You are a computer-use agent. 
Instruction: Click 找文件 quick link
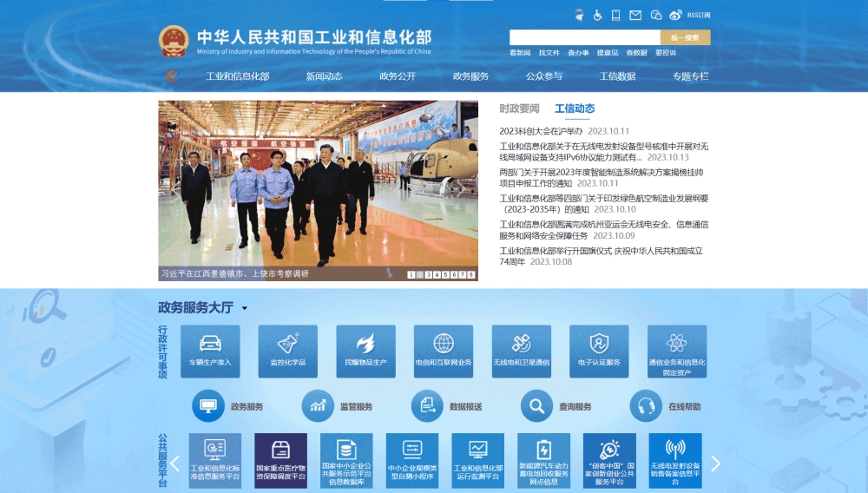[x=549, y=53]
